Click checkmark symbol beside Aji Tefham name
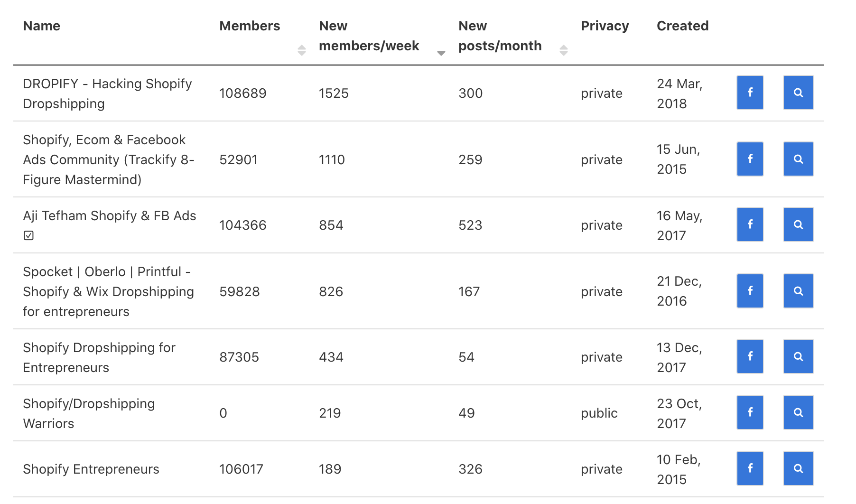Viewport: 856px width, 504px height. (29, 235)
